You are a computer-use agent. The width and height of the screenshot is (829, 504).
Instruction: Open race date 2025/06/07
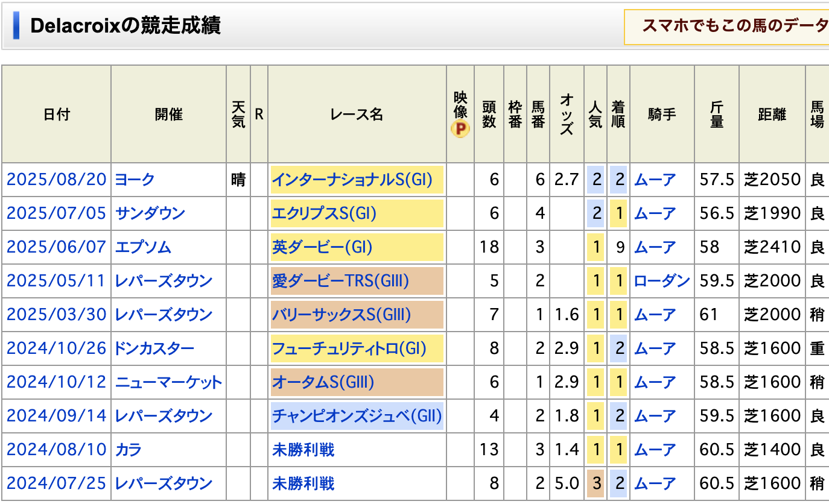pos(56,247)
